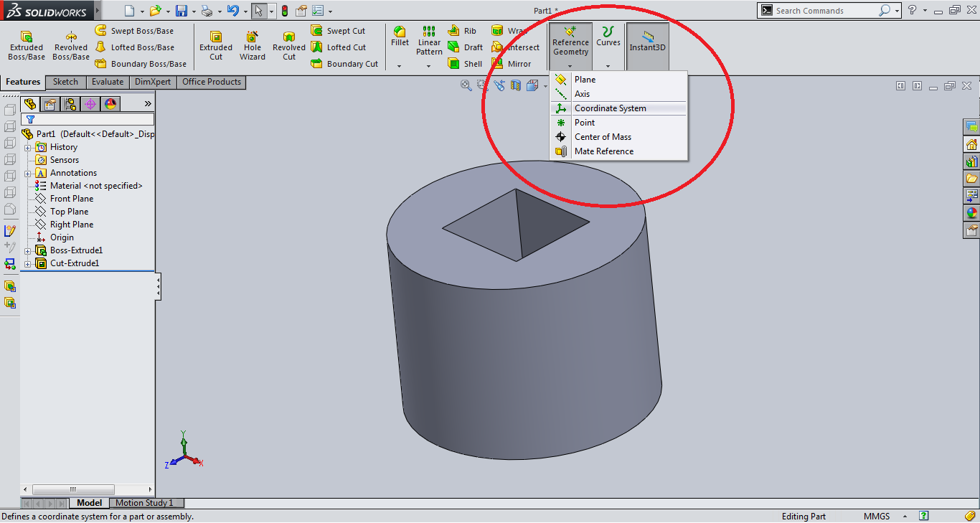Expand the History tree node
Screen dimensions: 980x523
(x=28, y=147)
